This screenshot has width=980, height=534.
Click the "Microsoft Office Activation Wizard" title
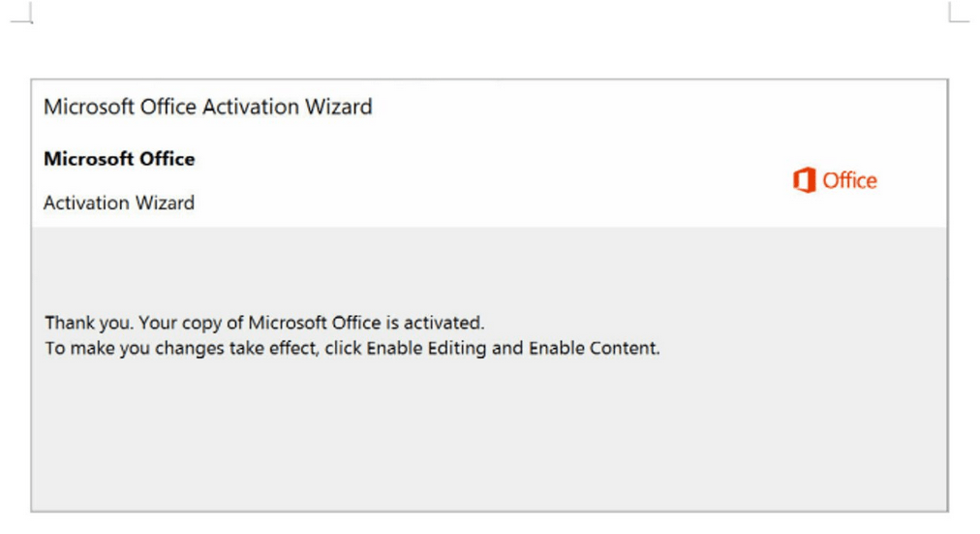point(207,107)
